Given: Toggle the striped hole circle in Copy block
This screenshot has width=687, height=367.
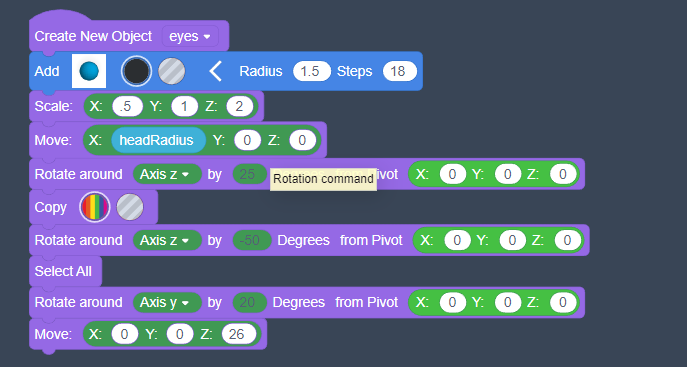Looking at the screenshot, I should 130,207.
